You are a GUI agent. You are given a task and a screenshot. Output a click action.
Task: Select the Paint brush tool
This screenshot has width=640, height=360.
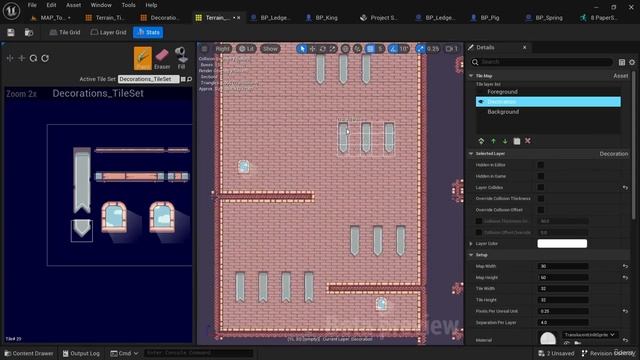pos(142,58)
